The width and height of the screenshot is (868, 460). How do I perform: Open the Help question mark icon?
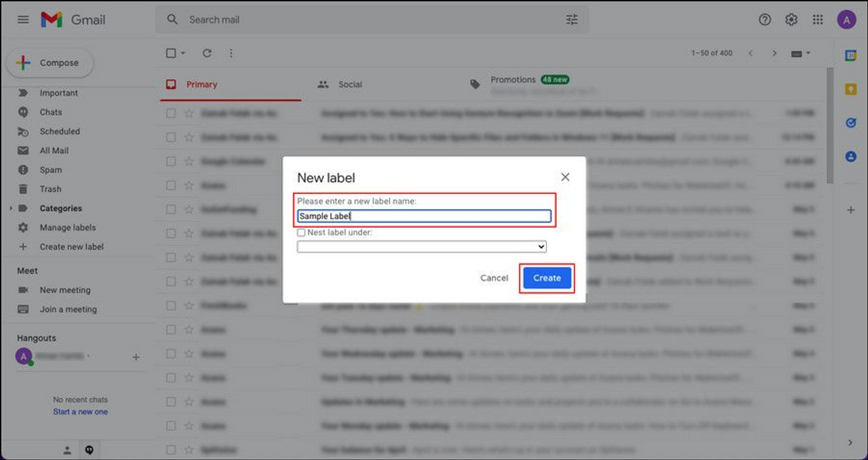click(765, 20)
